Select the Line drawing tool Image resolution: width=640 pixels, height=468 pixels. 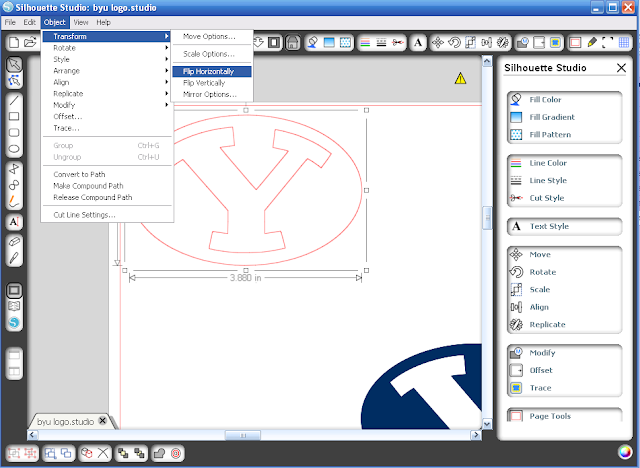tap(14, 100)
